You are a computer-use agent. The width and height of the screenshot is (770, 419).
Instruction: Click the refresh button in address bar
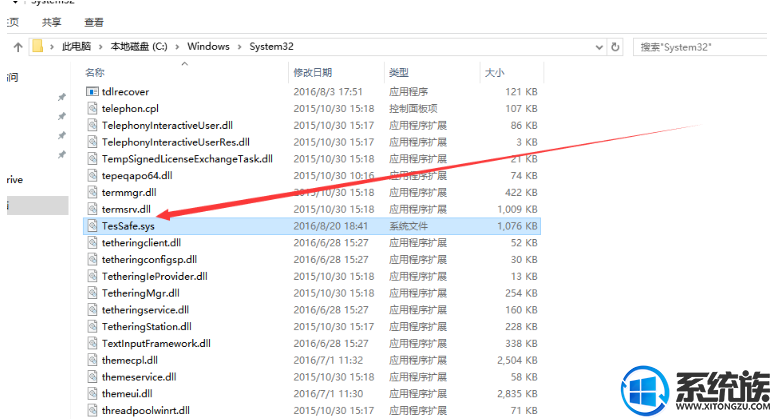[x=615, y=47]
